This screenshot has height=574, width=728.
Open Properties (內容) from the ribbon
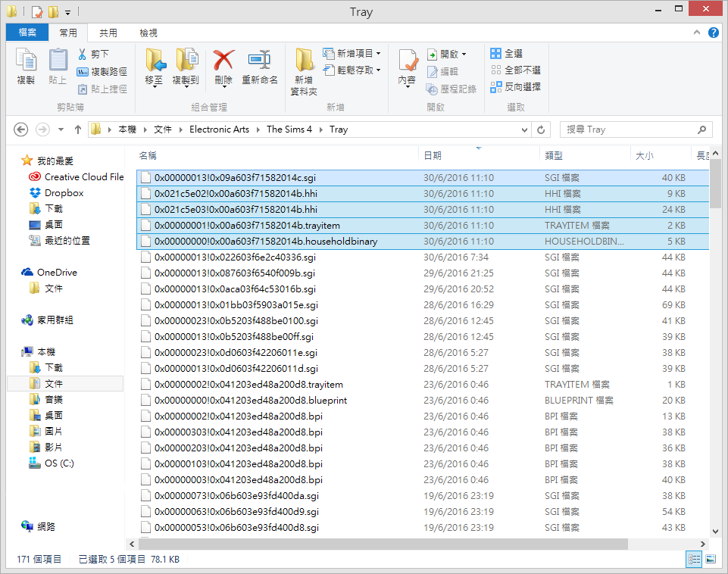pos(407,67)
